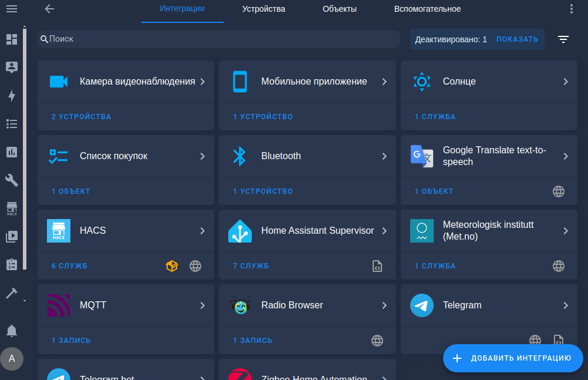Expand Мобильное приложение chevron

pos(384,82)
